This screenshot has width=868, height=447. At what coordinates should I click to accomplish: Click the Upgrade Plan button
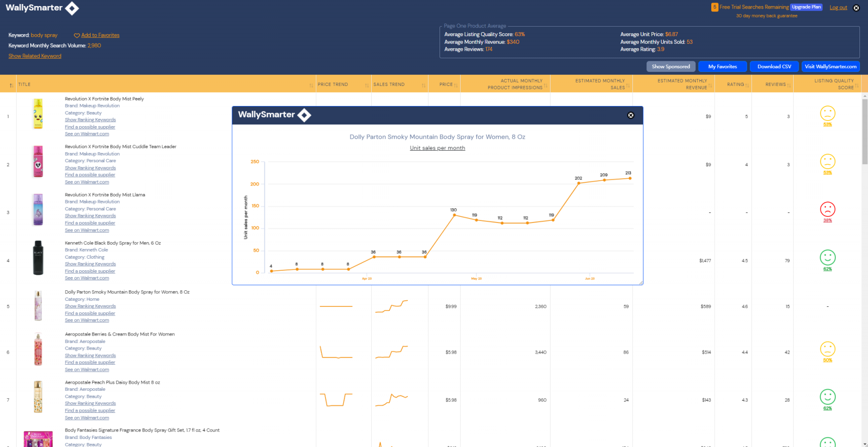(x=806, y=7)
